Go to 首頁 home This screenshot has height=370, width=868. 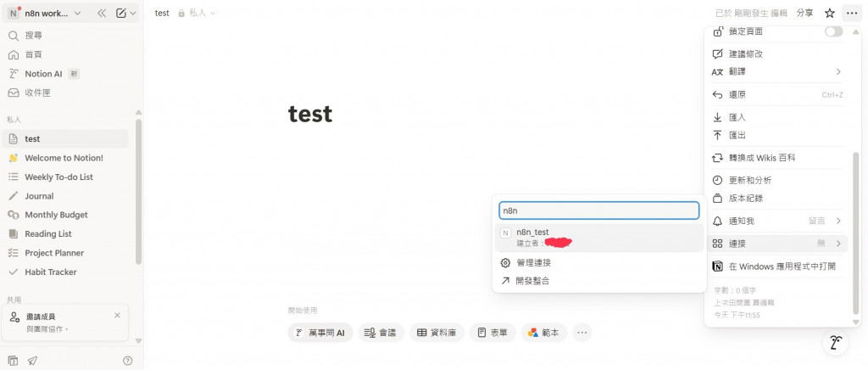pyautogui.click(x=65, y=55)
